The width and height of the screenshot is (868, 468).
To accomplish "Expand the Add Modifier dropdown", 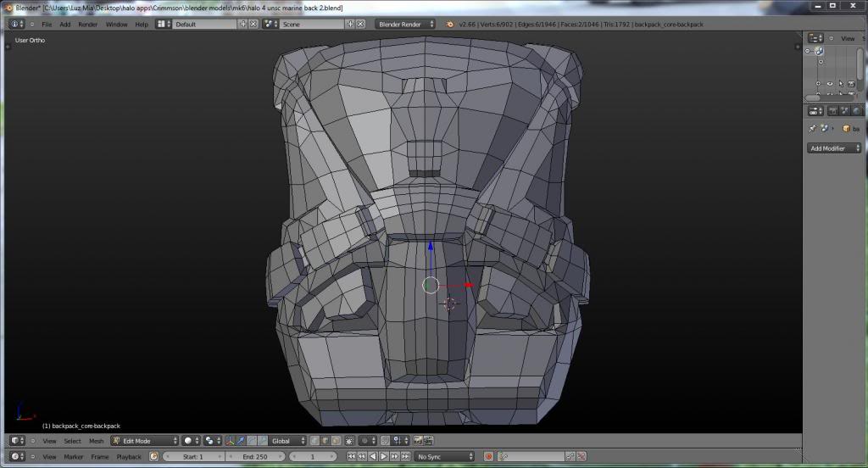I will (833, 148).
